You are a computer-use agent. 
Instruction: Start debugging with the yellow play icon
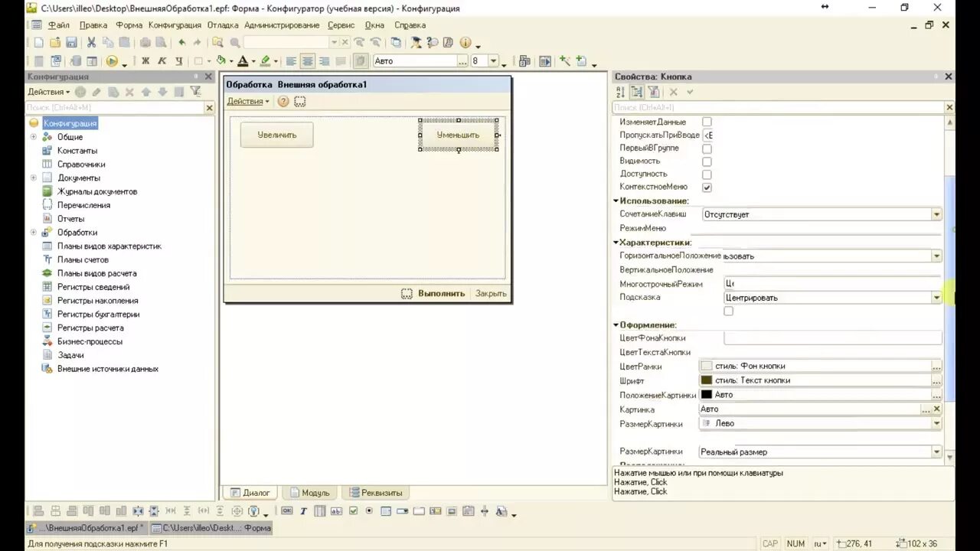[113, 61]
